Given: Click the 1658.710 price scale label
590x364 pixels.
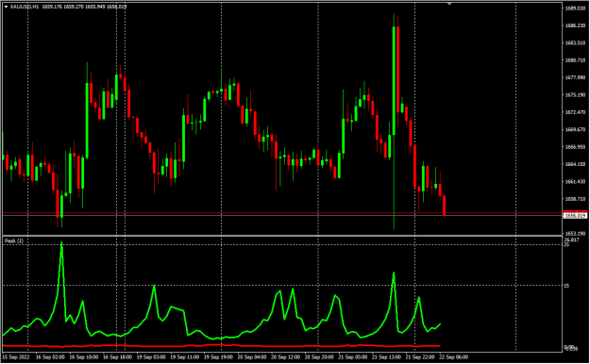Looking at the screenshot, I should coord(575,199).
